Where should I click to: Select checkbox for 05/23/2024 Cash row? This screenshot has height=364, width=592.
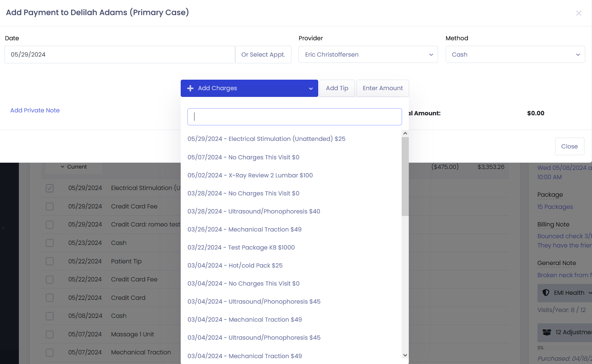(49, 243)
